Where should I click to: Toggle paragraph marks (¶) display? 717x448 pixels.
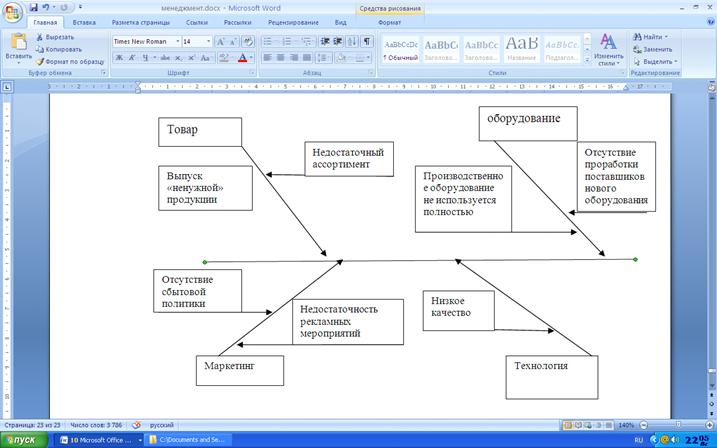tap(367, 42)
